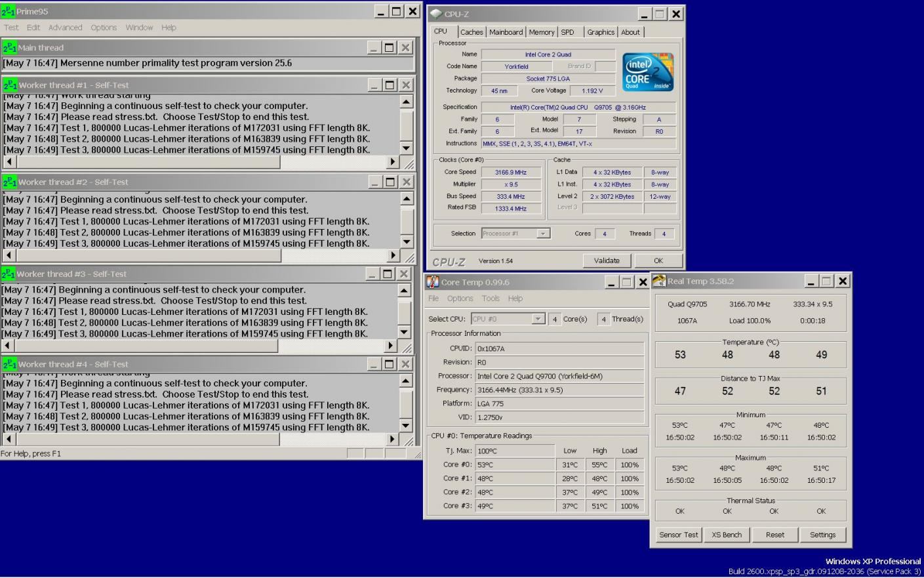Screen dimensions: 924x578
Task: Minimize the CPU-Z window
Action: click(644, 14)
